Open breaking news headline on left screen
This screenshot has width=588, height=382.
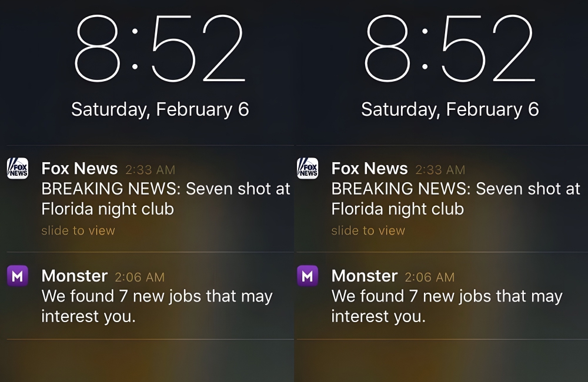166,199
